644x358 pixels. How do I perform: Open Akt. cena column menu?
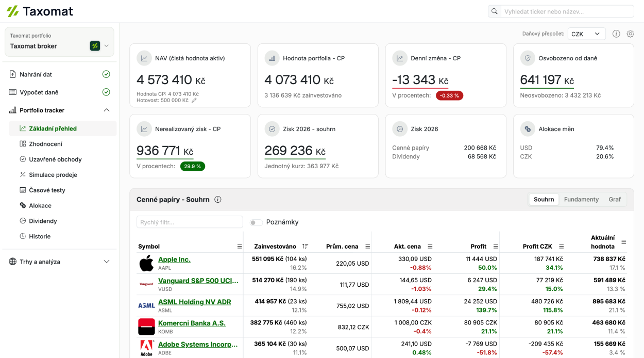430,247
